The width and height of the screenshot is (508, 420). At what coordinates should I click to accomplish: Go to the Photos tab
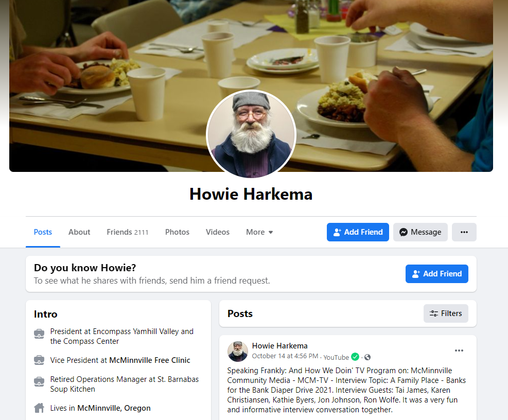177,232
